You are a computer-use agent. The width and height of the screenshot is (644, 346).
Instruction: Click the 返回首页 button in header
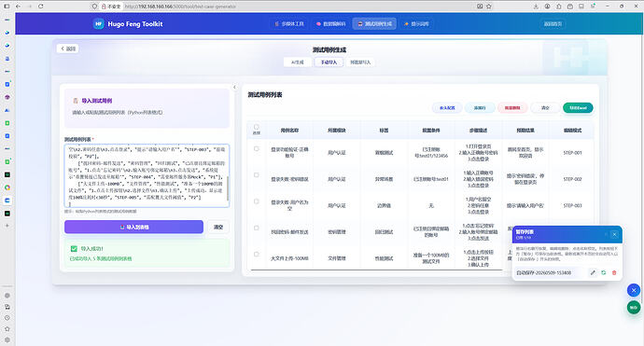tap(553, 24)
